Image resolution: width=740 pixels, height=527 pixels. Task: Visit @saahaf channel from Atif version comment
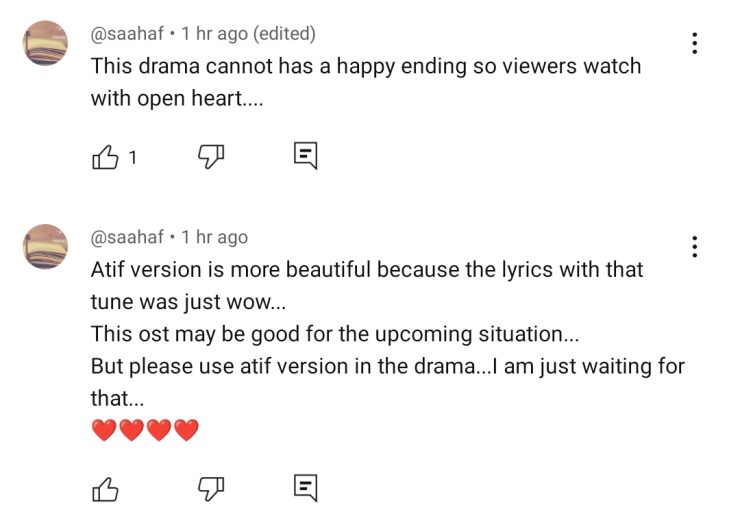click(127, 237)
